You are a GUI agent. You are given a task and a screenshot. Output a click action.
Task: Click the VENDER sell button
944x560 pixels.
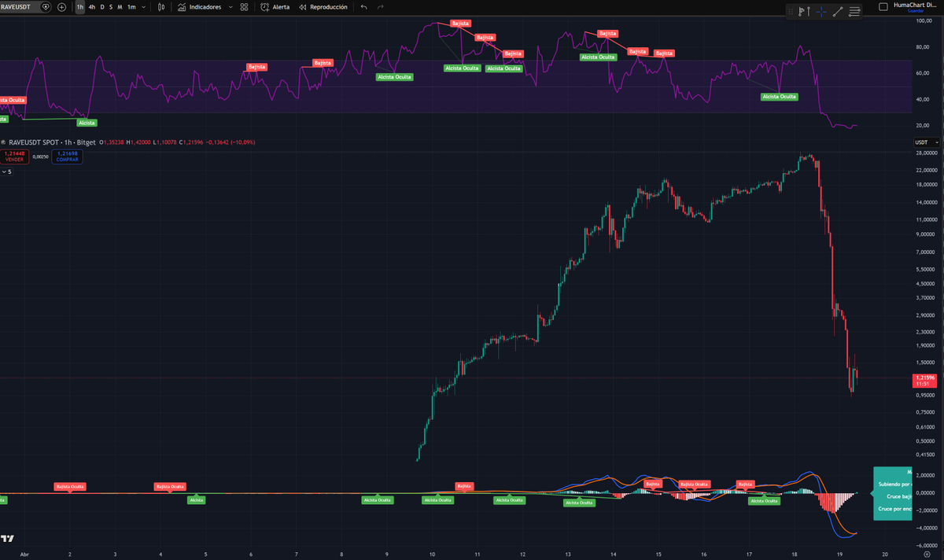coord(14,157)
